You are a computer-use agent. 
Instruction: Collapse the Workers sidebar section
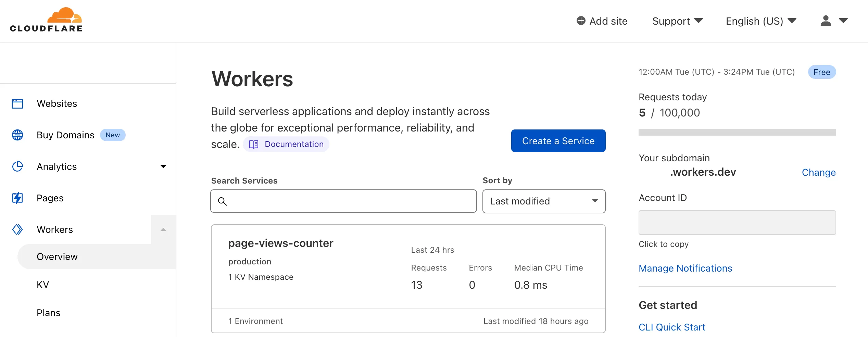(163, 229)
